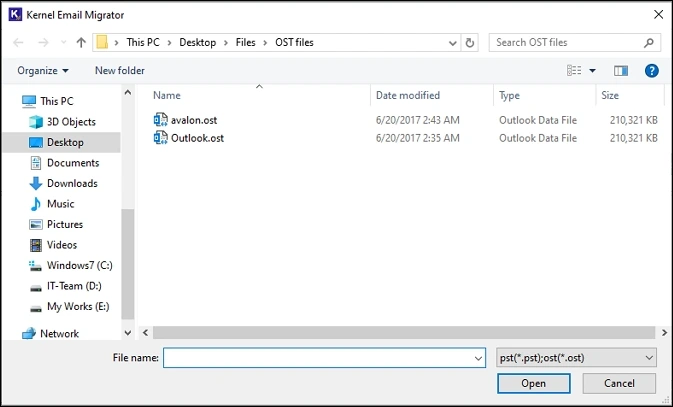This screenshot has height=407, width=673.
Task: Click the Pictures icon in sidebar
Action: tap(36, 225)
